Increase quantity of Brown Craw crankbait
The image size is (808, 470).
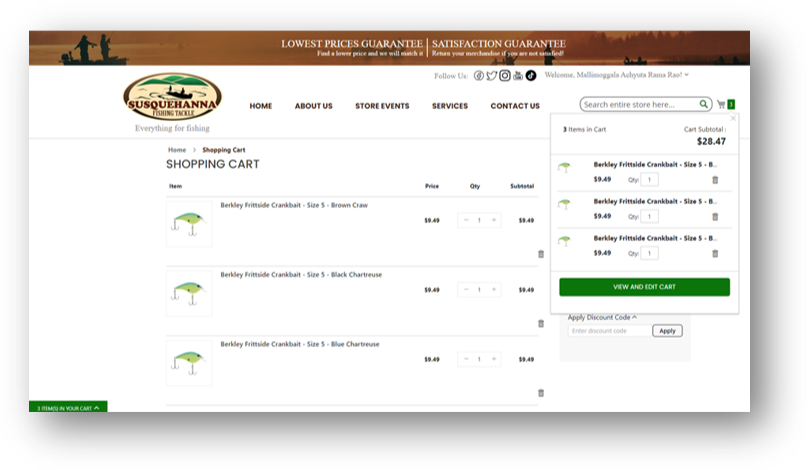pos(494,220)
